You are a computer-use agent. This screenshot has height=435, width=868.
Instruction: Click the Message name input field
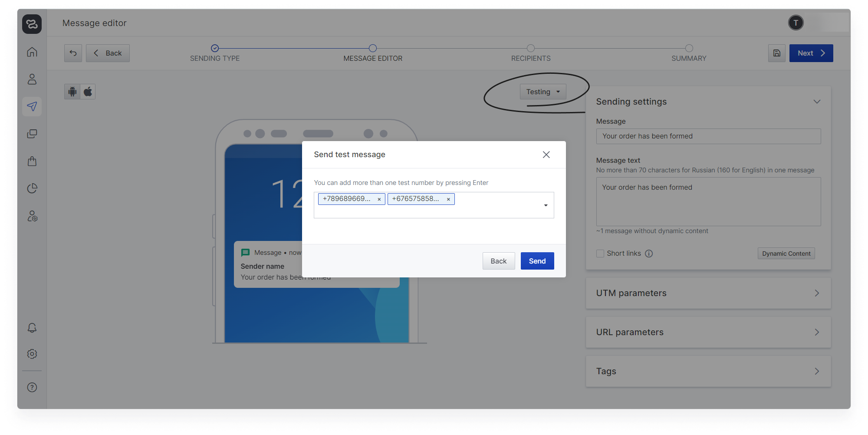tap(708, 136)
